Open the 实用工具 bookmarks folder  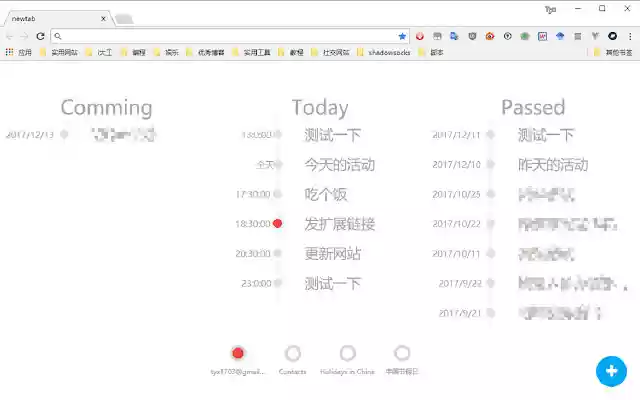tap(251, 52)
